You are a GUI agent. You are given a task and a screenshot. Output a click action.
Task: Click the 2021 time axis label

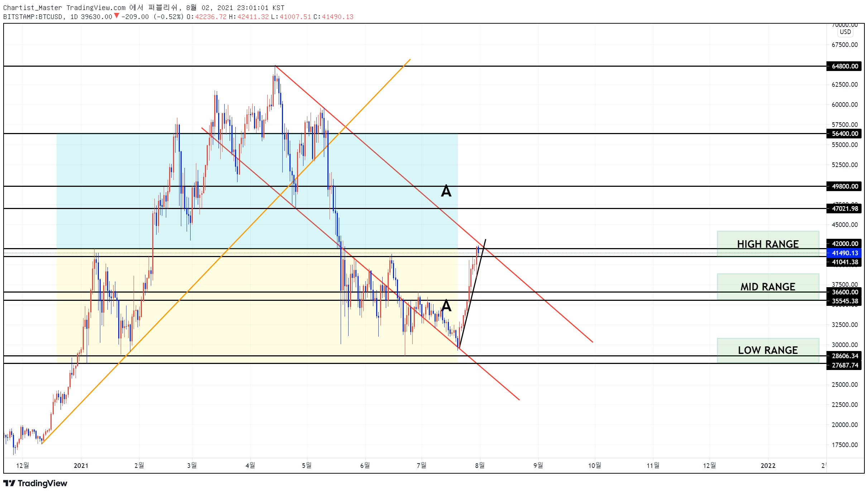(x=81, y=466)
